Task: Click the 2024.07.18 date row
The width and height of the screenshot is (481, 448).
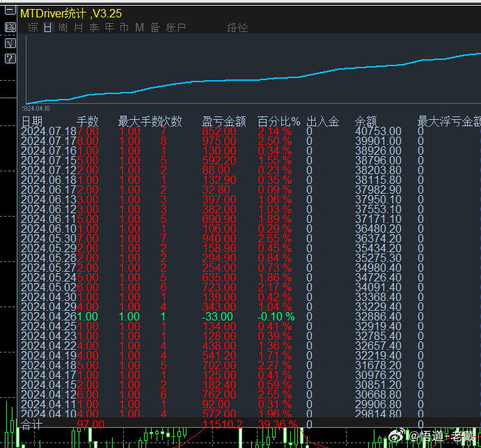Action: [x=49, y=131]
